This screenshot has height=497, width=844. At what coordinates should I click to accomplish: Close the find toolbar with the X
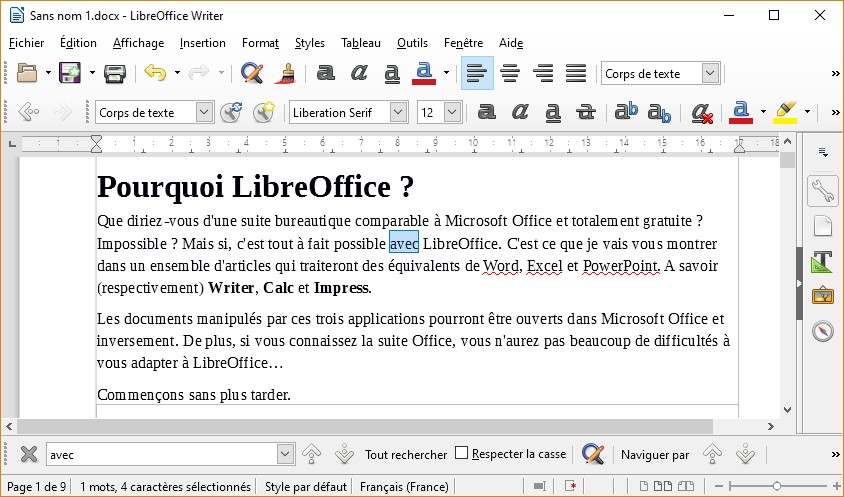(29, 454)
